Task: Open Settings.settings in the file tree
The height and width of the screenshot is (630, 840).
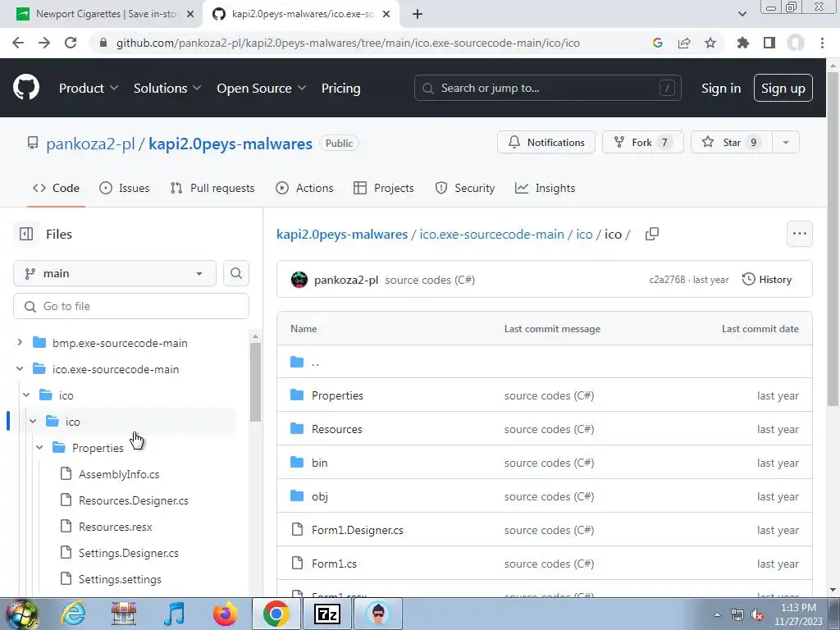Action: (x=120, y=579)
